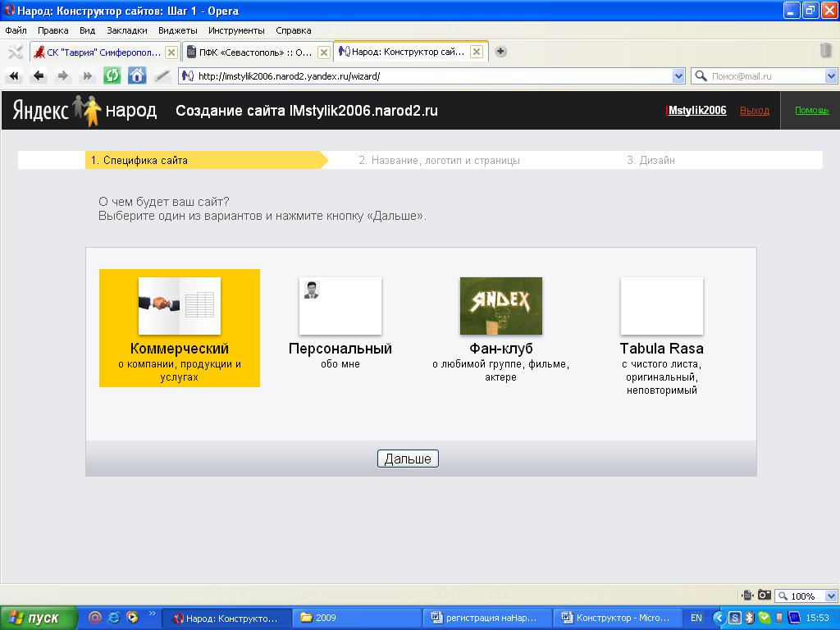This screenshot has height=630, width=840.
Task: Click the Персональный portrait thumbnail
Action: tap(340, 306)
